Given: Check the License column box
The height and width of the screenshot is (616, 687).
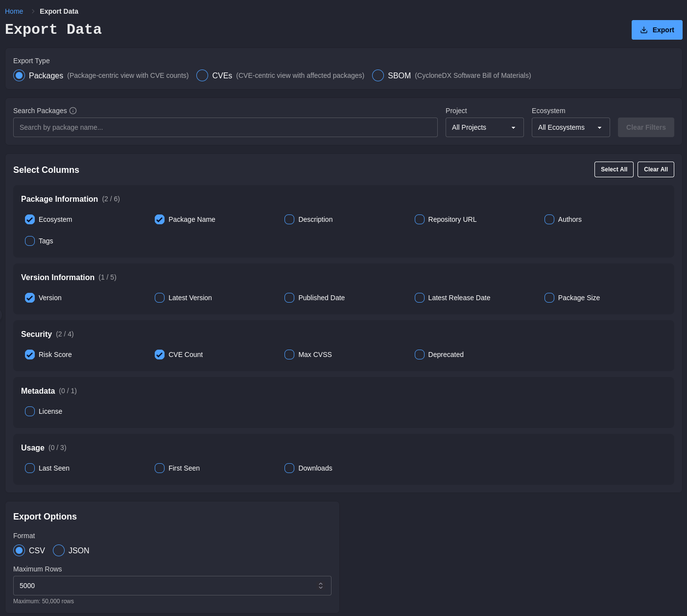Looking at the screenshot, I should (30, 411).
